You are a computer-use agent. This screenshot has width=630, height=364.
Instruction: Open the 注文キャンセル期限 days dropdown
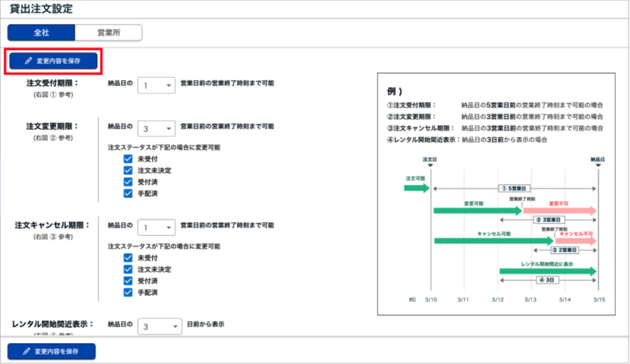156,228
